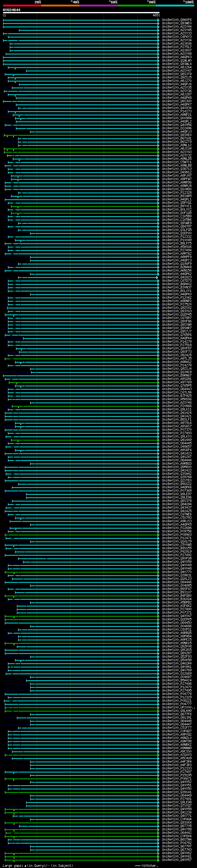Select label UniRef100_A2SY35
The width and height of the screenshot is (197, 868).
[x=177, y=88]
